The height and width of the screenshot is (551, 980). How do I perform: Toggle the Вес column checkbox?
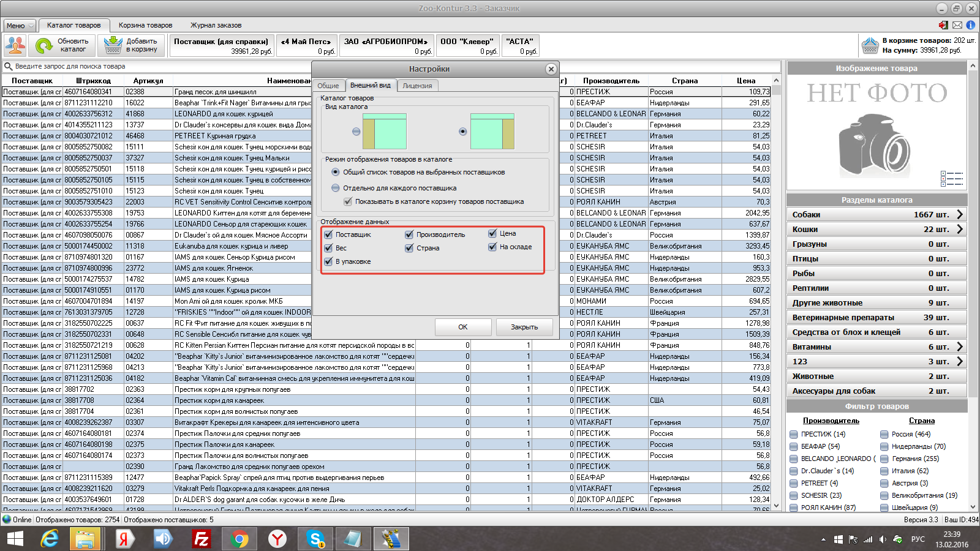[x=328, y=248]
